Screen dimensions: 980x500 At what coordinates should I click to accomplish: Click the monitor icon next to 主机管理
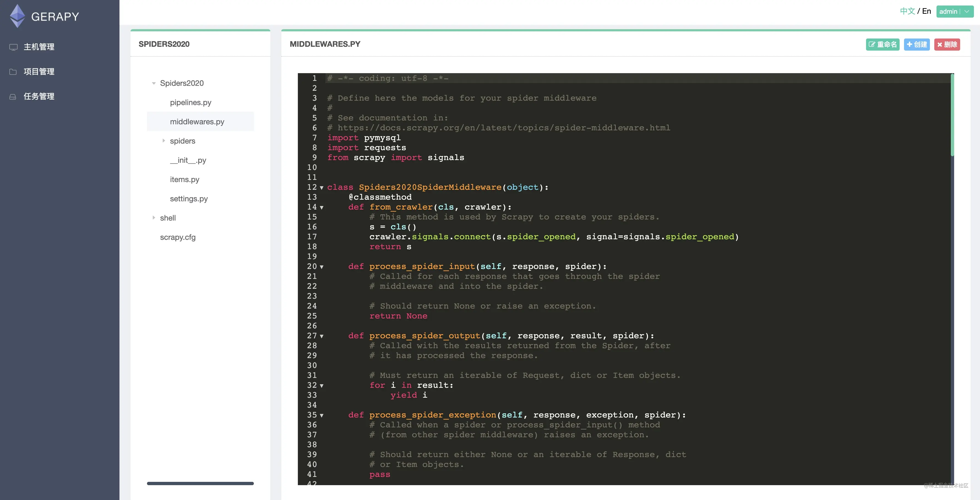13,47
